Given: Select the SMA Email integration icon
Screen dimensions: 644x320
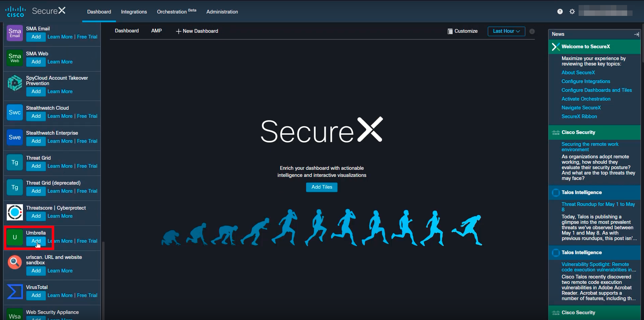Looking at the screenshot, I should (14, 33).
